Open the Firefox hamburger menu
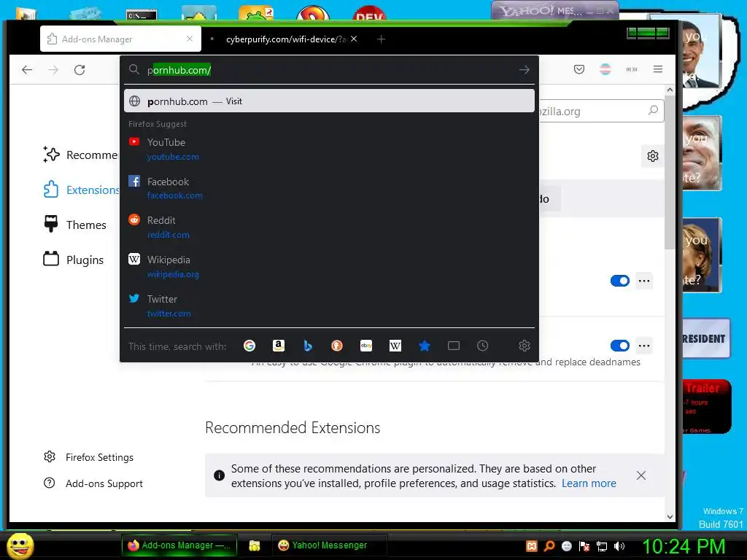The image size is (747, 560). 658,69
